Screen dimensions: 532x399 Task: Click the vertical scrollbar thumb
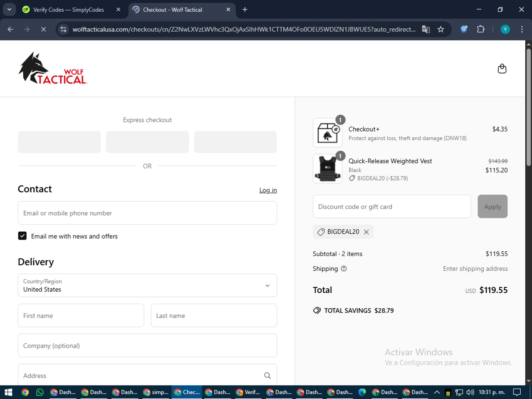(528, 106)
